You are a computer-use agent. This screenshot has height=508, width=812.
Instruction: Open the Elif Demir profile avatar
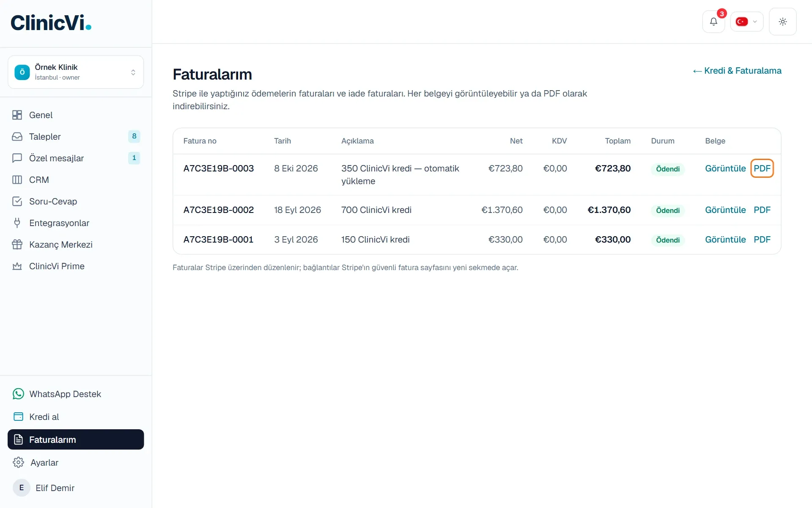[x=22, y=488]
